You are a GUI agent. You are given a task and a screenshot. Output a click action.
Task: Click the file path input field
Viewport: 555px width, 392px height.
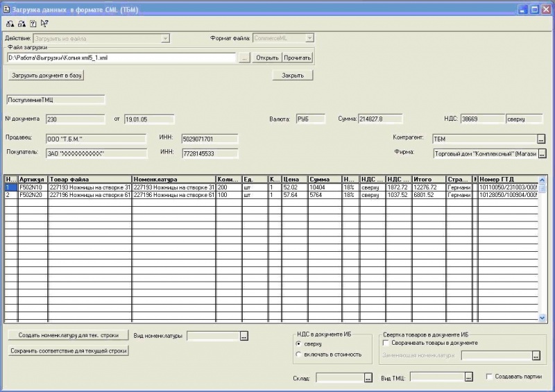point(122,58)
